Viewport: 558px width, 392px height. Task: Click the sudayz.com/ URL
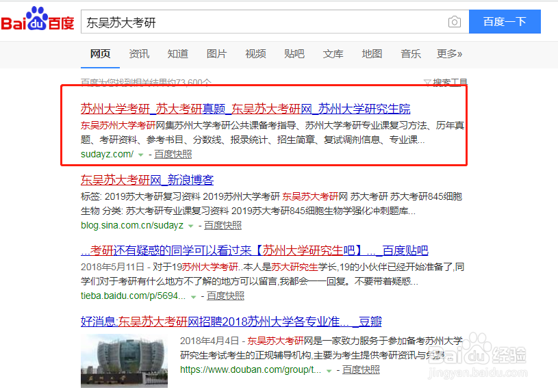coord(107,154)
